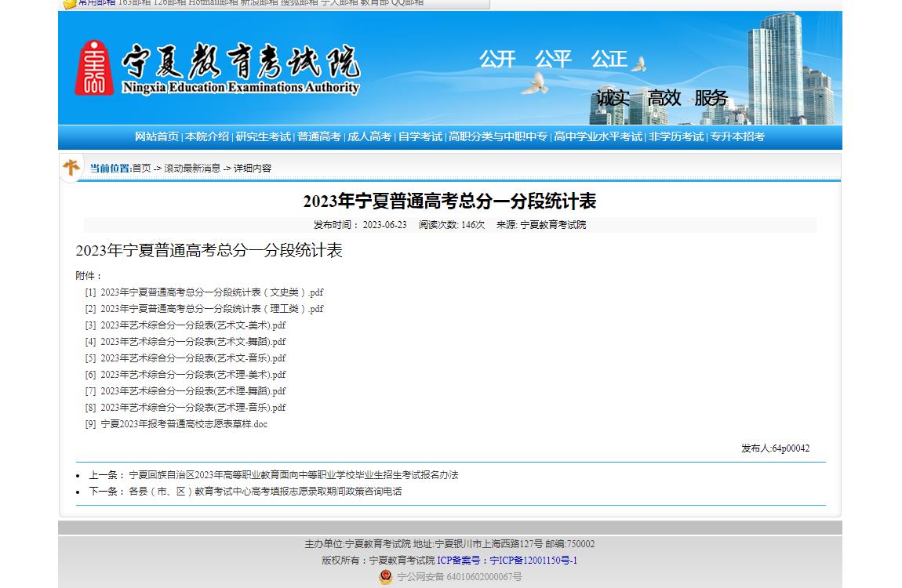Open the QQ邮箱 link in top bar
The height and width of the screenshot is (588, 902).
407,3
